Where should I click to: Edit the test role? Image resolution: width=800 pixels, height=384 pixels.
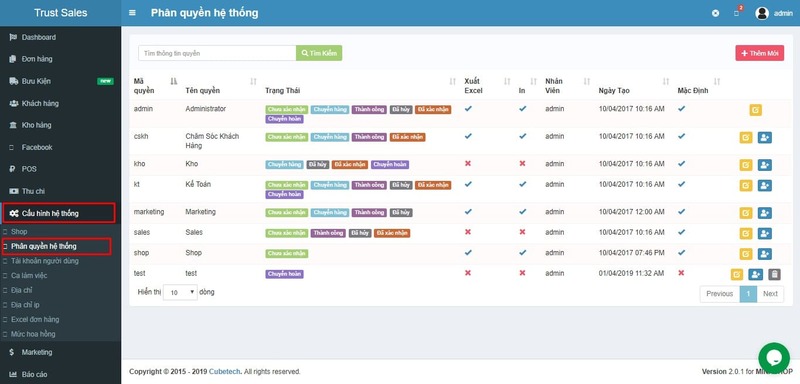tap(737, 274)
